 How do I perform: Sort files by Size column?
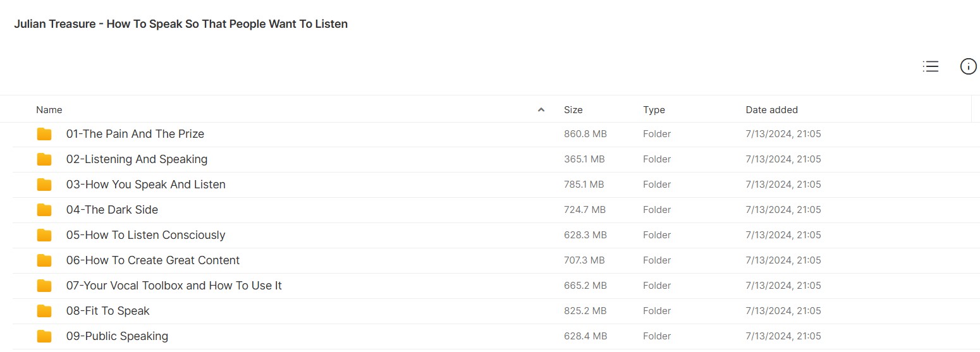pos(573,110)
